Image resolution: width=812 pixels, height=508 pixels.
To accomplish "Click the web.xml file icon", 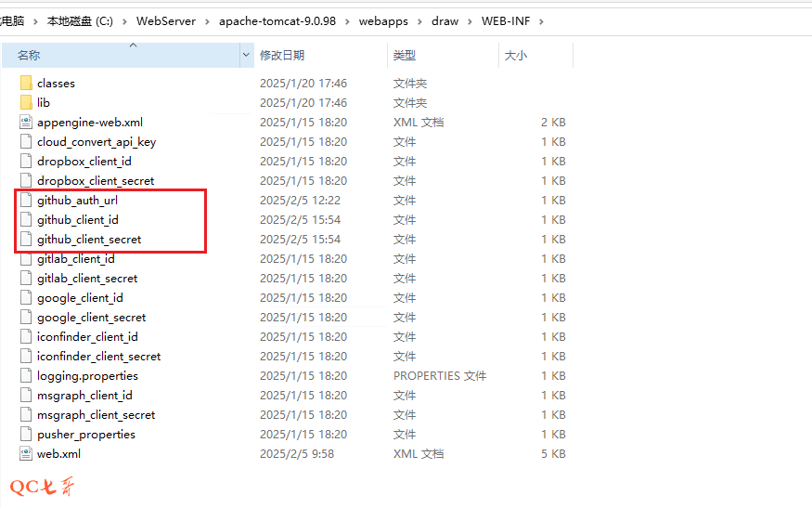I will pos(26,454).
